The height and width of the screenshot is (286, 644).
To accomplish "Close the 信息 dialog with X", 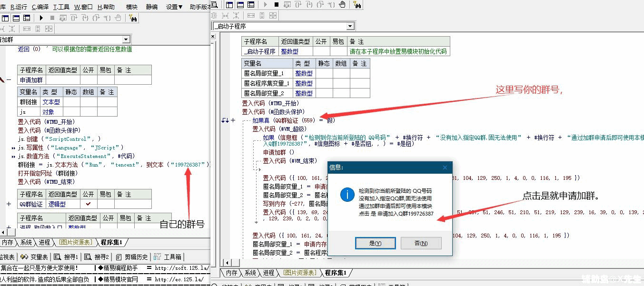I will coord(445,168).
